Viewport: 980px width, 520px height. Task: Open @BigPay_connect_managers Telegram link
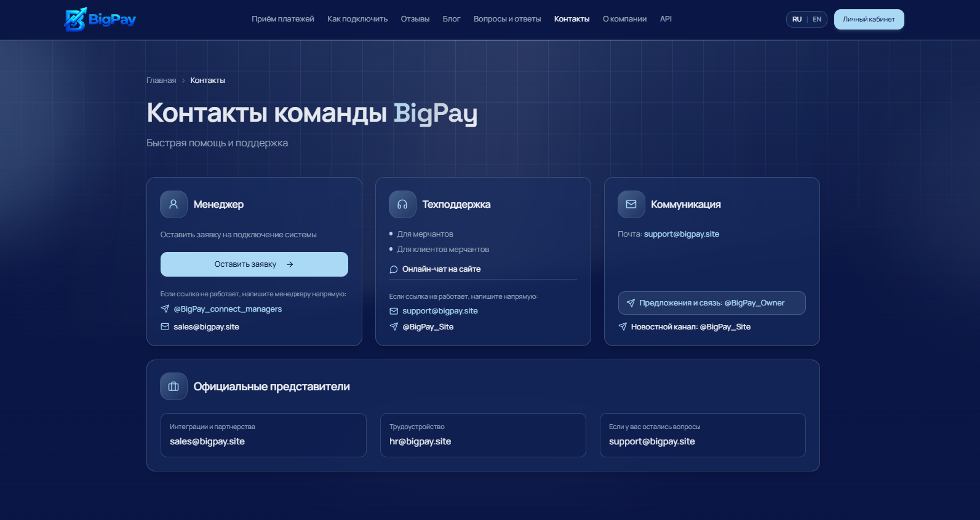coord(228,309)
